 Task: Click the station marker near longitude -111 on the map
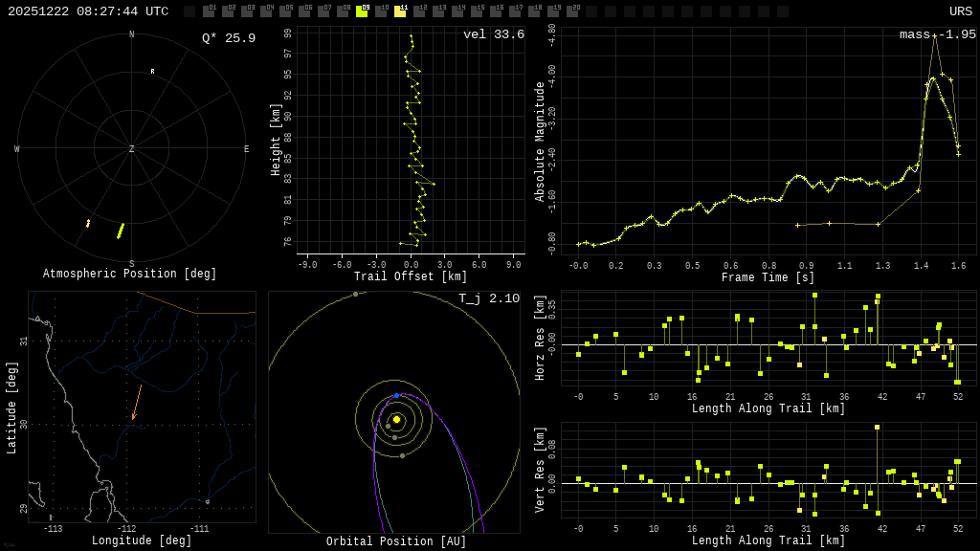pyautogui.click(x=208, y=501)
